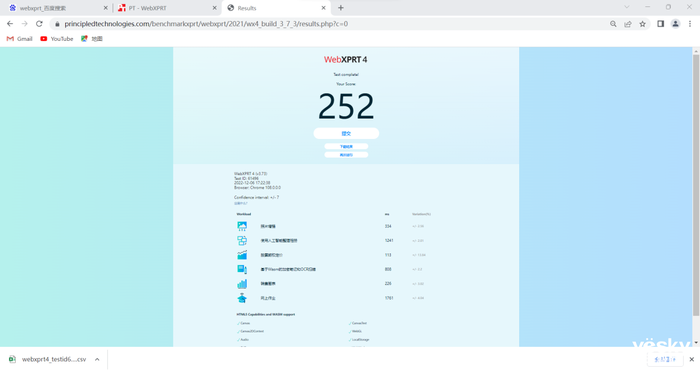
Task: Click the sales graphs bar chart icon
Action: click(242, 284)
